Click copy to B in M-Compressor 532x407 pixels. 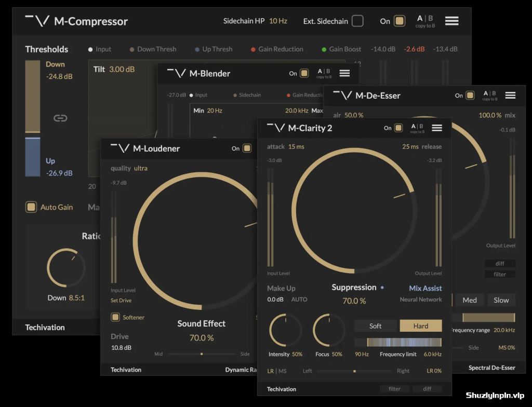coord(425,26)
